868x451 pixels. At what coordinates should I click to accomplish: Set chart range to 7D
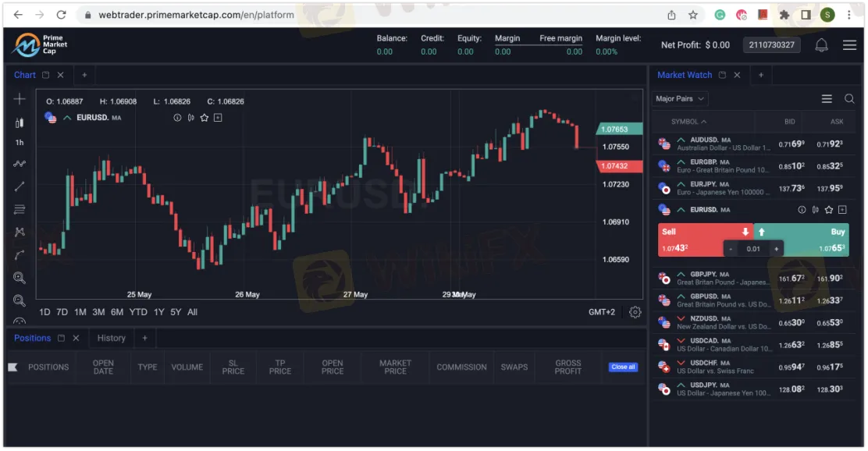pos(62,312)
